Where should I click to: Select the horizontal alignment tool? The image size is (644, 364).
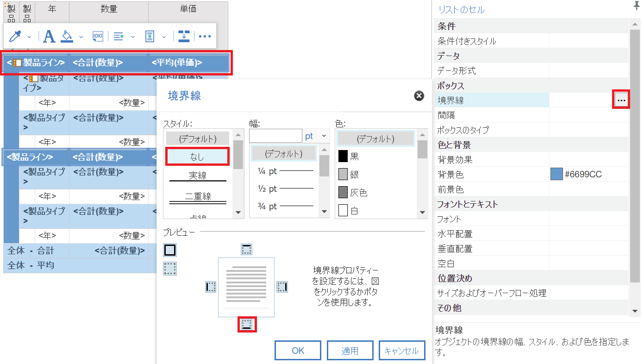pos(119,37)
